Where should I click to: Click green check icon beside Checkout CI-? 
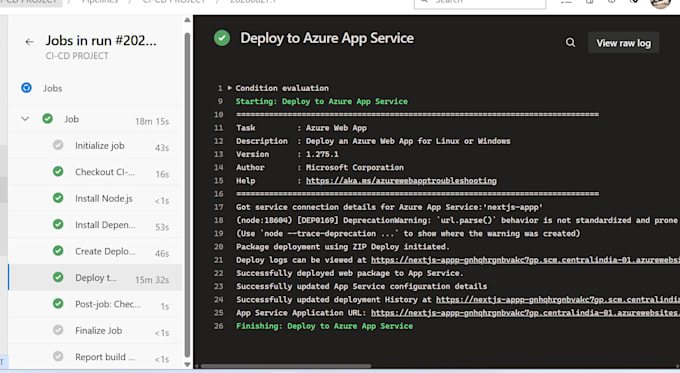pos(58,172)
